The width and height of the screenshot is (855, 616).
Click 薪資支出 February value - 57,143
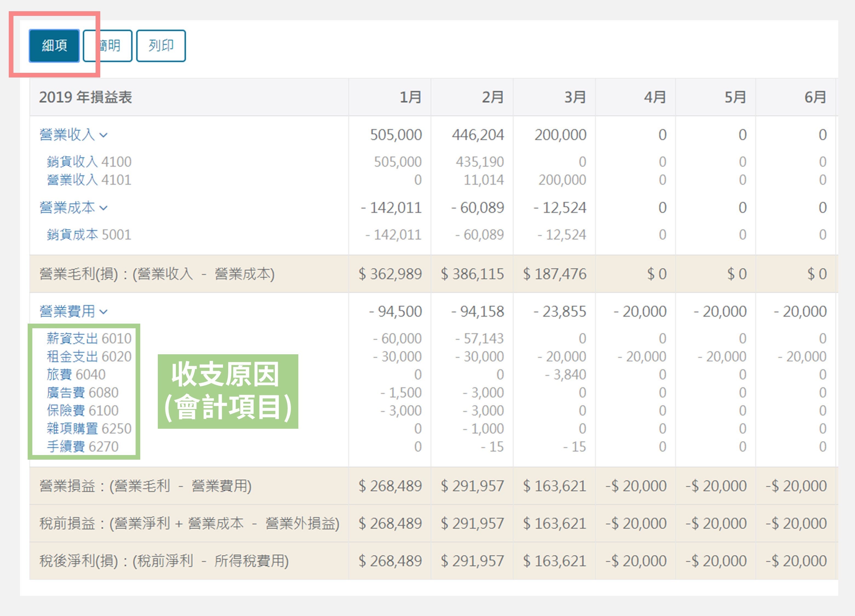[479, 338]
